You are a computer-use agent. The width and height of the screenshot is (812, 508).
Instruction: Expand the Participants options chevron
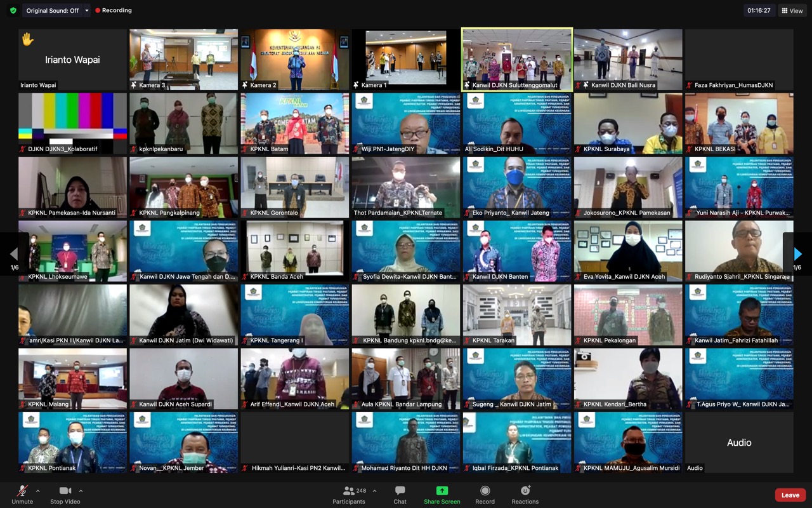(x=374, y=491)
